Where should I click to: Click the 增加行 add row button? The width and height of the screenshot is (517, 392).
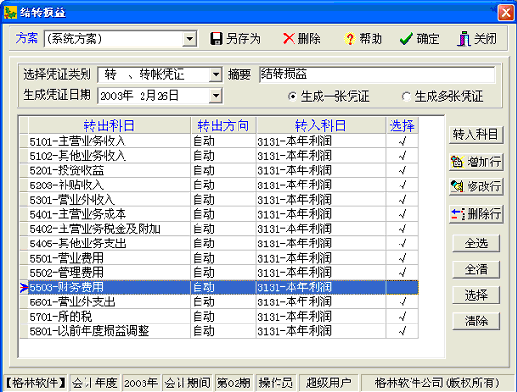pyautogui.click(x=476, y=162)
